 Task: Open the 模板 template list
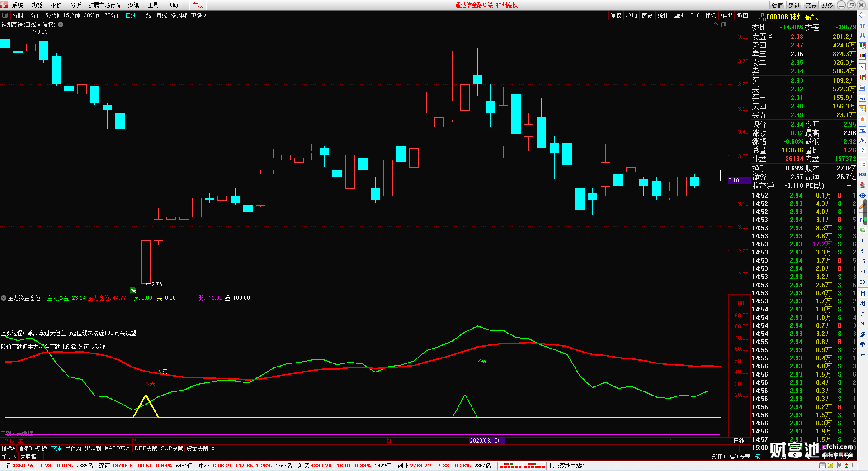[41, 448]
